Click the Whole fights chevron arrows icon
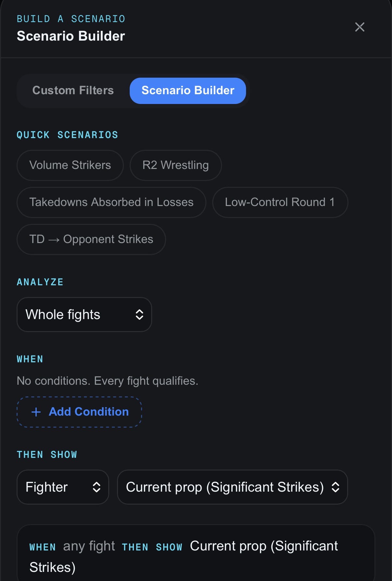 [139, 315]
